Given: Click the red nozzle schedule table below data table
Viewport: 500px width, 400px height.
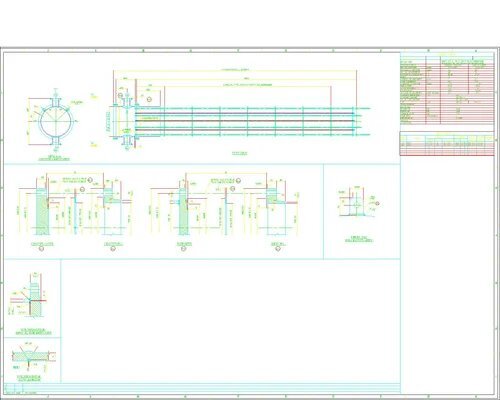Looking at the screenshot, I should click(x=447, y=144).
